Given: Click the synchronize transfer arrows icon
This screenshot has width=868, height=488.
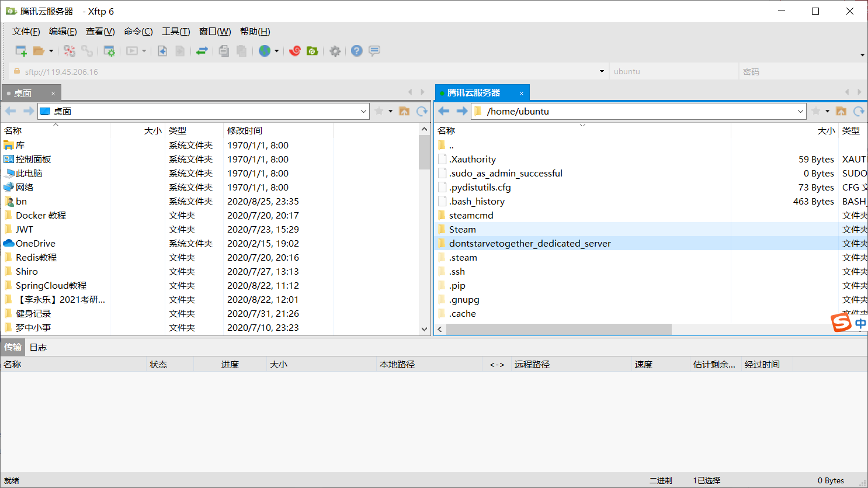Looking at the screenshot, I should [x=202, y=51].
